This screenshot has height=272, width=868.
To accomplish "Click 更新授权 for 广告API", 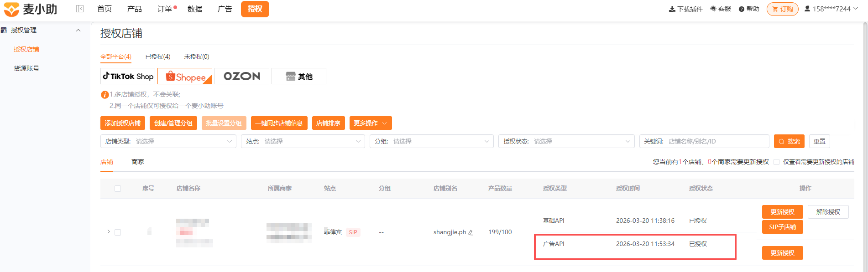I will pos(783,253).
